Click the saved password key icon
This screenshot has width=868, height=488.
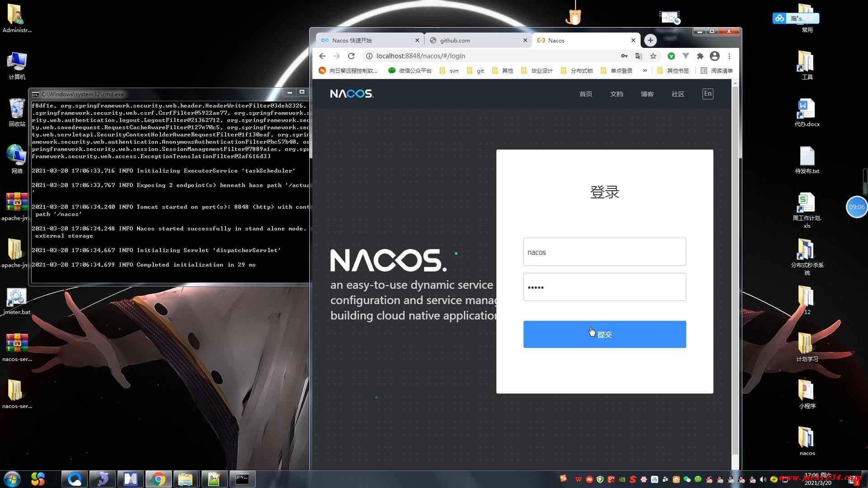[624, 56]
